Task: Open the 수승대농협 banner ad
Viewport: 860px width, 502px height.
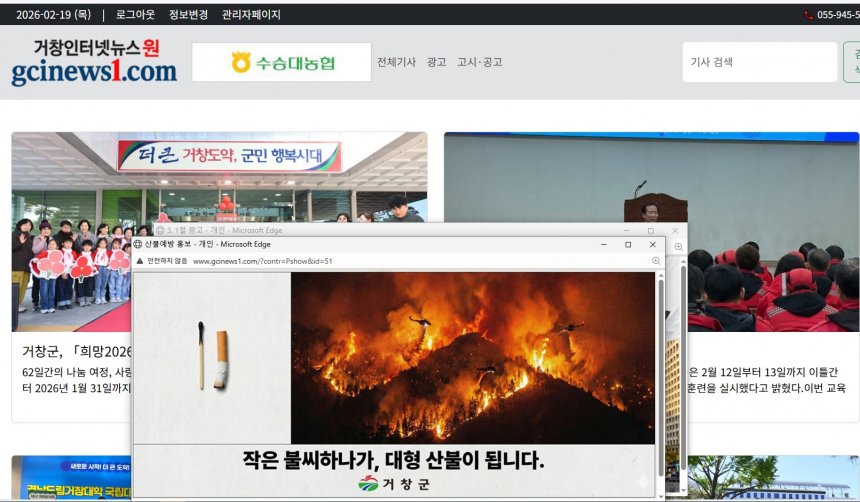Action: point(281,62)
